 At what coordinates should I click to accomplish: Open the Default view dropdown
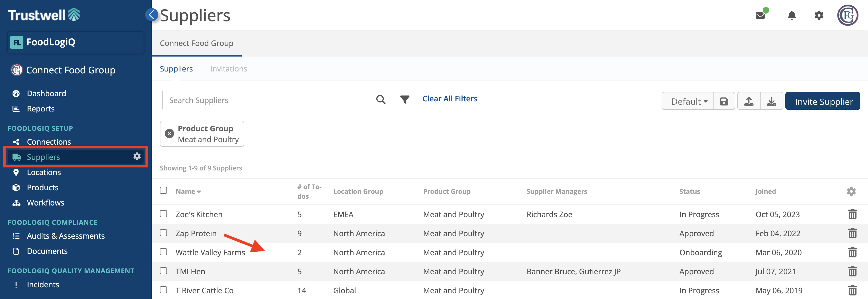coord(688,101)
